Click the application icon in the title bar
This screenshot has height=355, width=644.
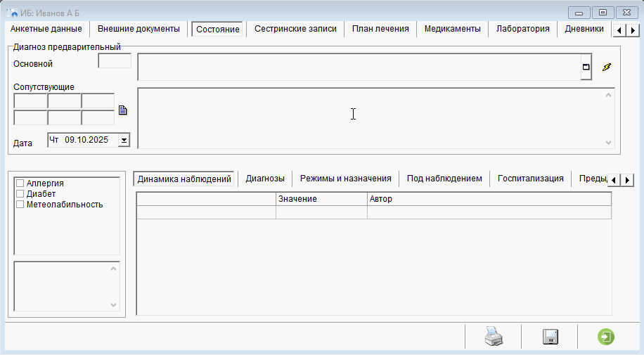point(12,13)
